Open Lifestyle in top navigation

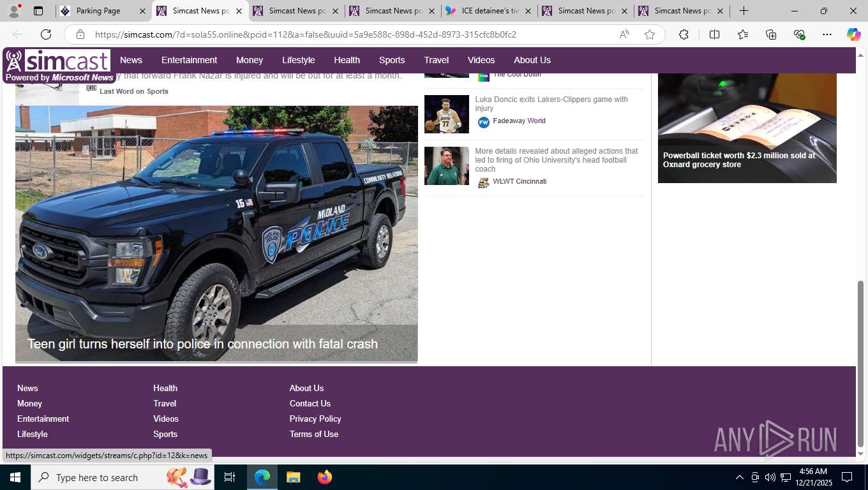[299, 60]
